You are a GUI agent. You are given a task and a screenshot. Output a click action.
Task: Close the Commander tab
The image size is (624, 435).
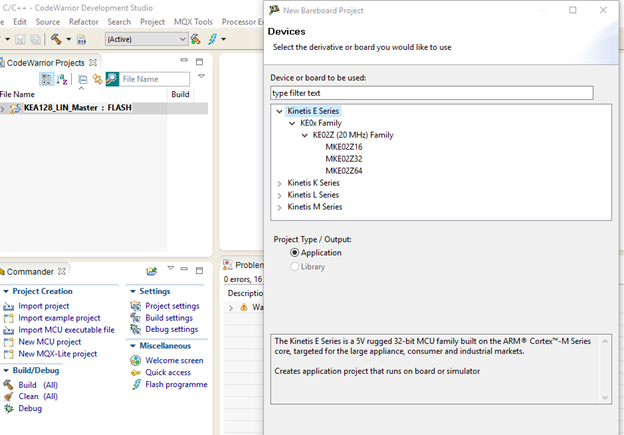(62, 271)
